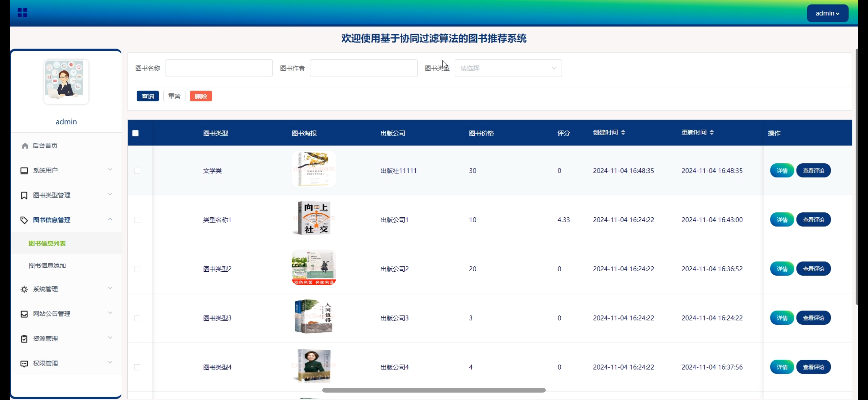Click the home icon beside 后台首页
The width and height of the screenshot is (868, 400).
(x=25, y=145)
